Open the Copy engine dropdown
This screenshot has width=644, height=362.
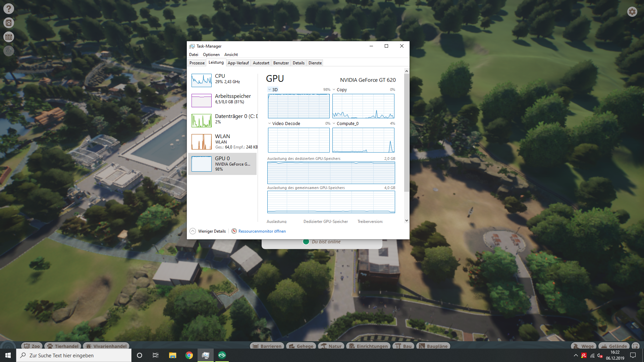[340, 90]
